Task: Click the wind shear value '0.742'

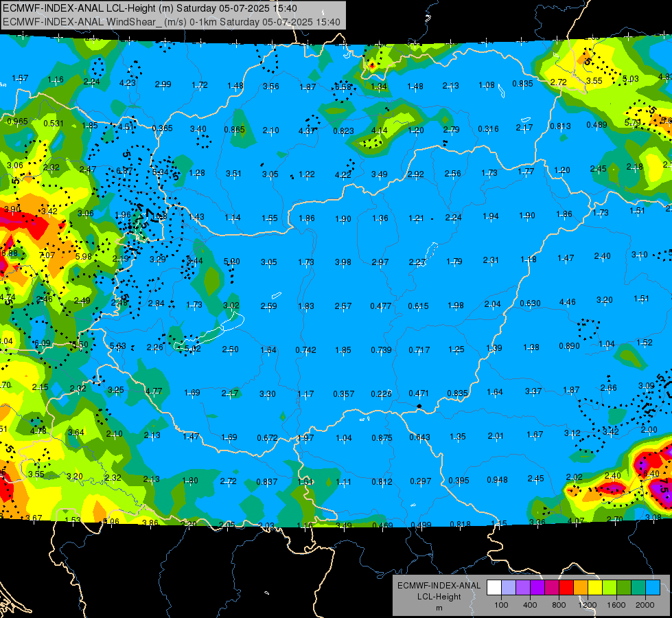Action: click(305, 350)
